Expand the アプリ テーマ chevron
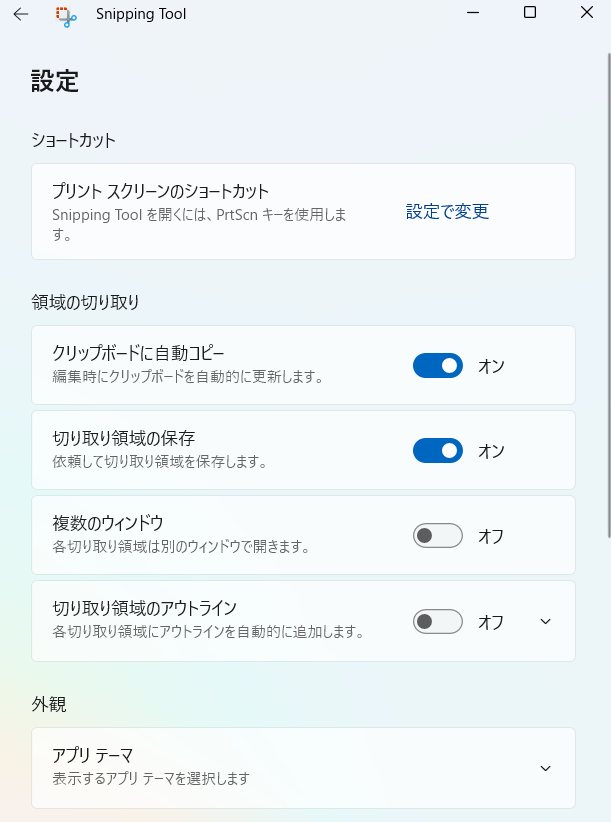This screenshot has width=611, height=822. [x=545, y=768]
